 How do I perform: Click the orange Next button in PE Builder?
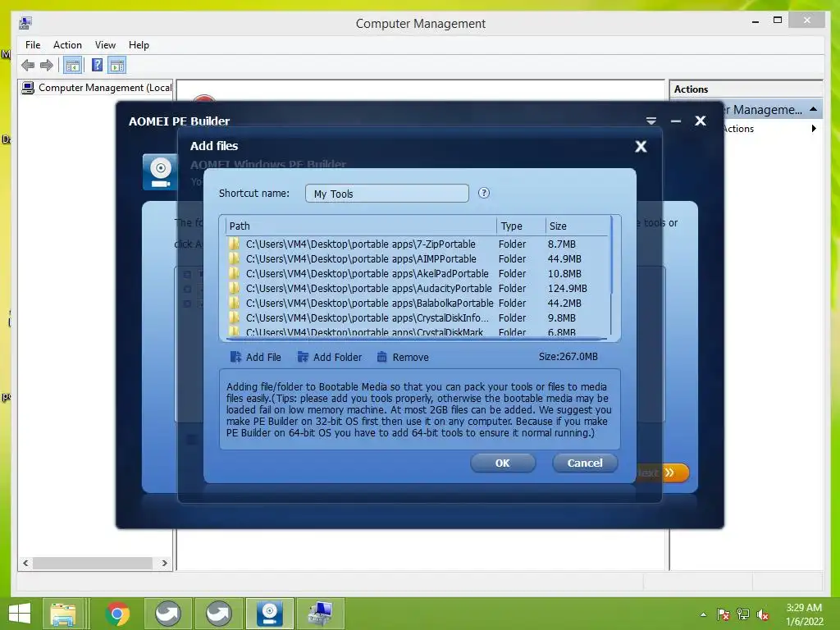663,472
